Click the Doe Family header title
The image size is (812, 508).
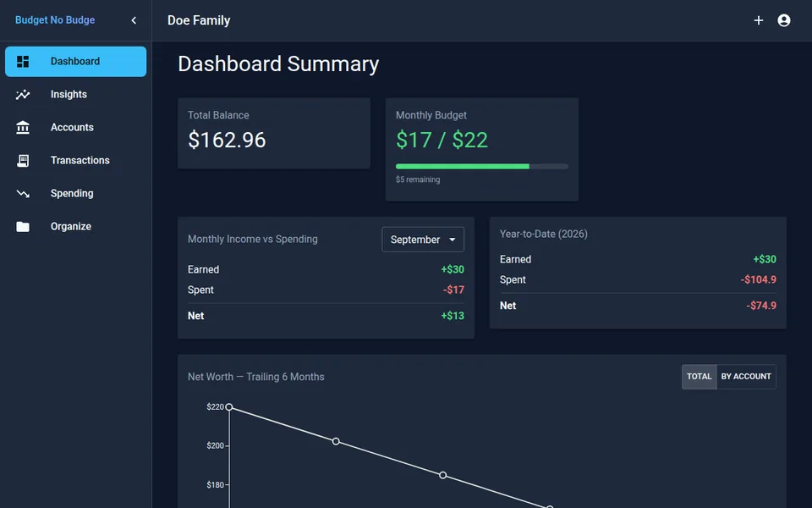pyautogui.click(x=199, y=20)
